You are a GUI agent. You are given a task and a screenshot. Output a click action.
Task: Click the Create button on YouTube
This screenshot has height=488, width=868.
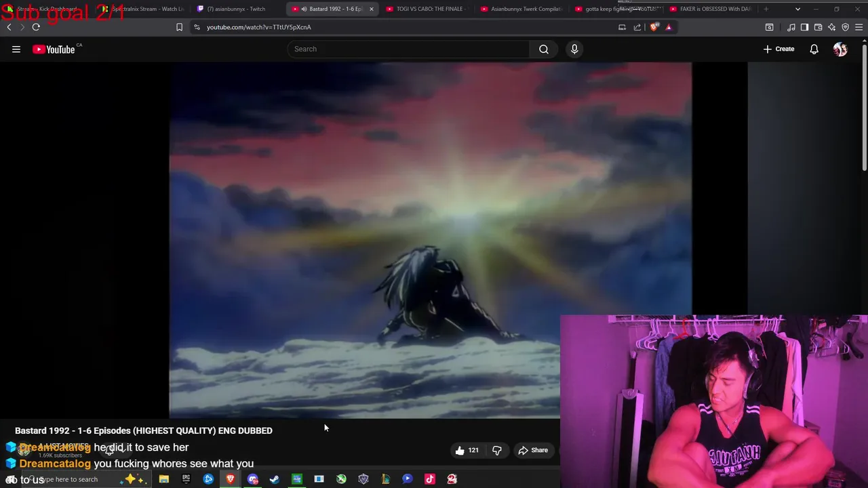coord(778,49)
